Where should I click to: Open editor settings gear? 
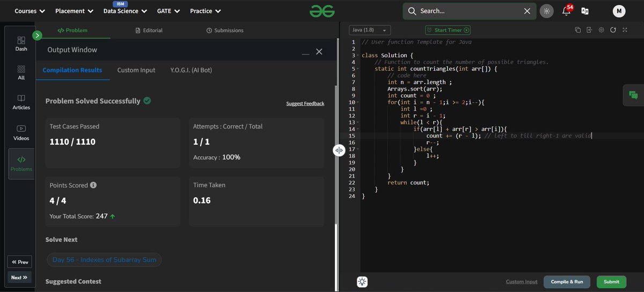[x=601, y=30]
